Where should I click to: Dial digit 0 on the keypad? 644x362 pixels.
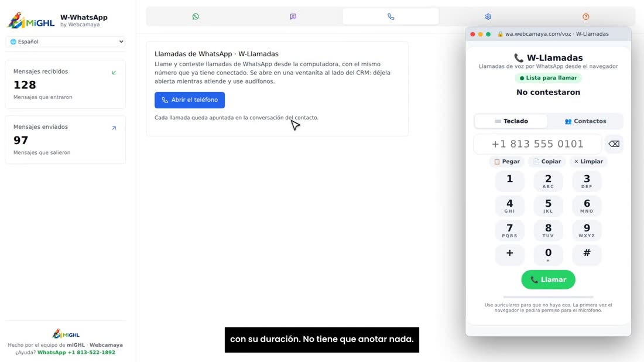[549, 255]
